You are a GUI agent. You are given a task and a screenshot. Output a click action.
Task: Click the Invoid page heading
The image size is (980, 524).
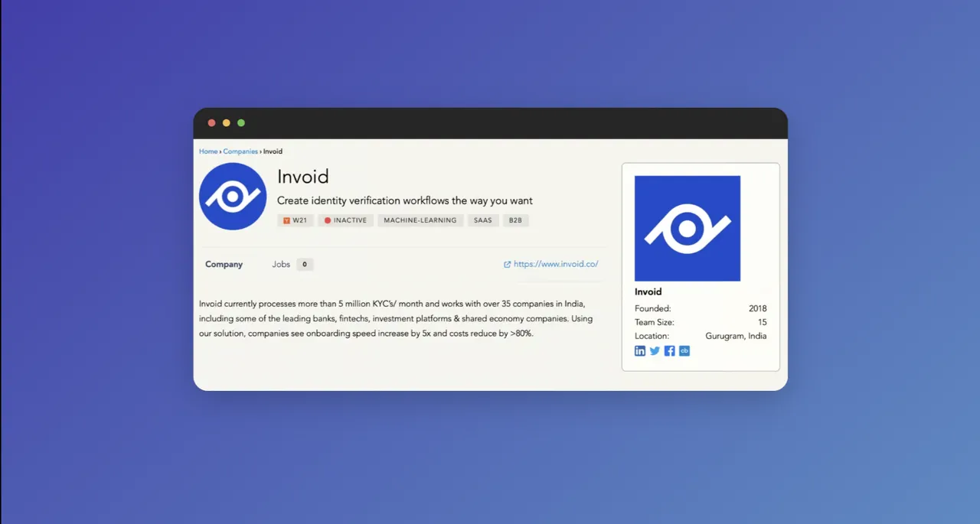tap(303, 177)
